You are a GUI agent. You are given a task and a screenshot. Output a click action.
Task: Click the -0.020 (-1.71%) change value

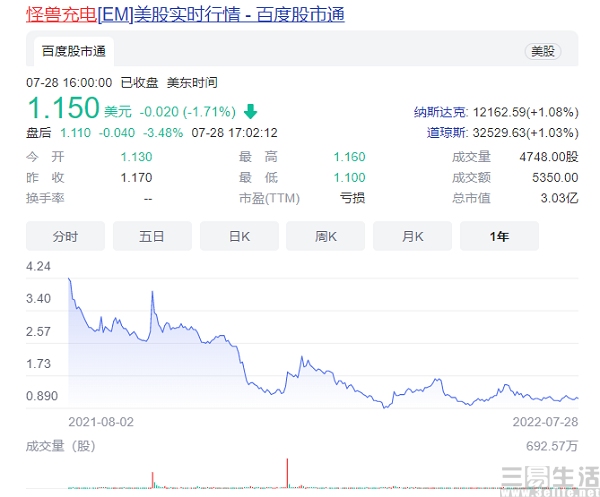(188, 112)
